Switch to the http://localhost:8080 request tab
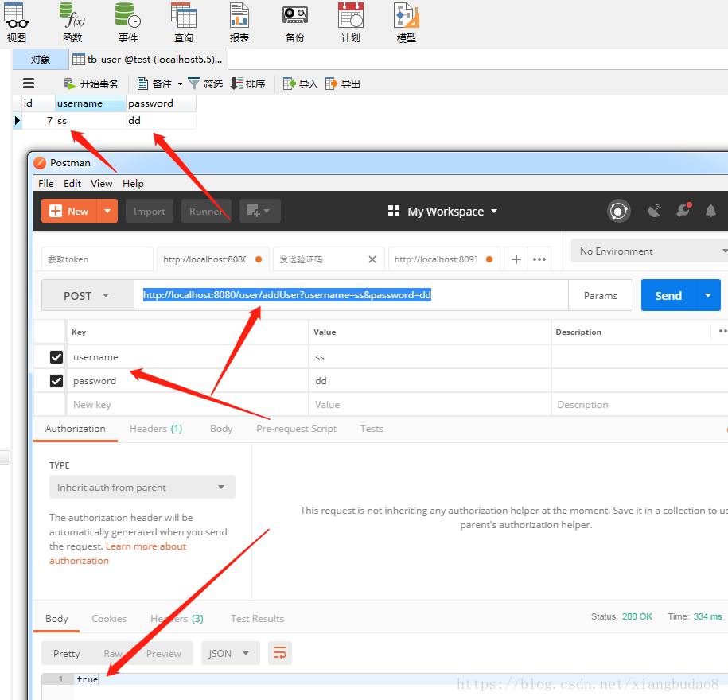The image size is (728, 700). [x=212, y=259]
